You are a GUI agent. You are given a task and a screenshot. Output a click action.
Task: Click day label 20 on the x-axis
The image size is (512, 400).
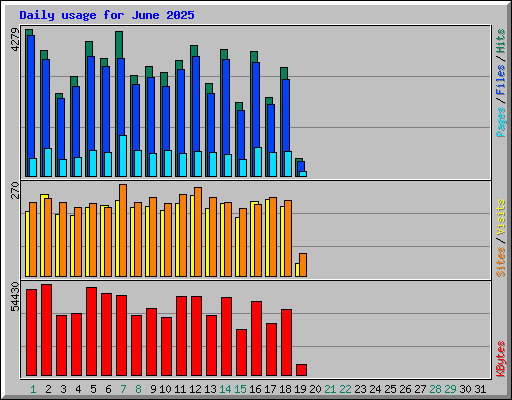click(315, 389)
